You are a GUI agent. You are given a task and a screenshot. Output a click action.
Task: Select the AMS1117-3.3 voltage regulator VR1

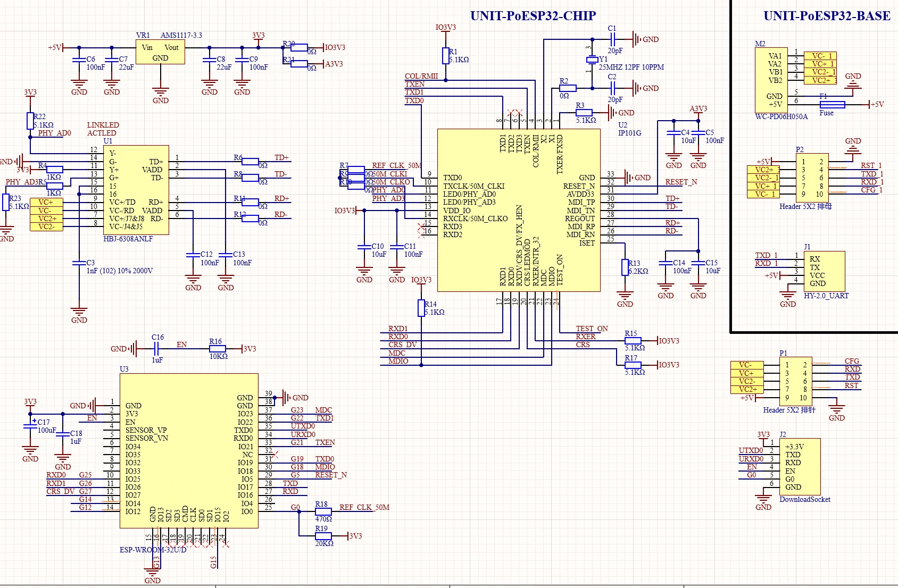(159, 53)
